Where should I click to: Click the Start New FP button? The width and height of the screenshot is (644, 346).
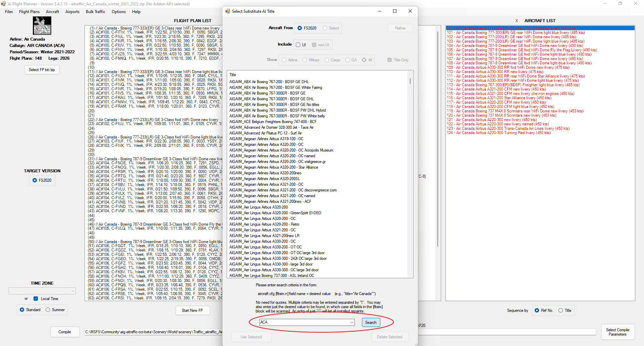(x=192, y=310)
